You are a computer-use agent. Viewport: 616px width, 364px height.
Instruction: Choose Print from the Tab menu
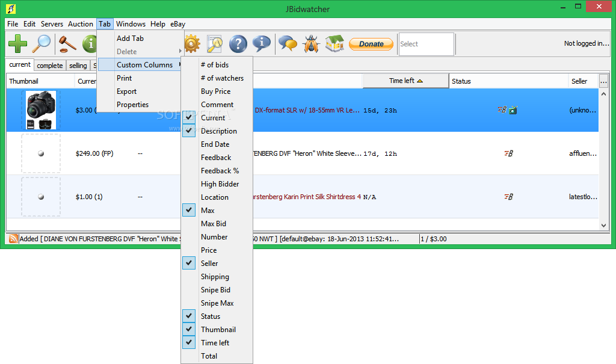[x=140, y=78]
